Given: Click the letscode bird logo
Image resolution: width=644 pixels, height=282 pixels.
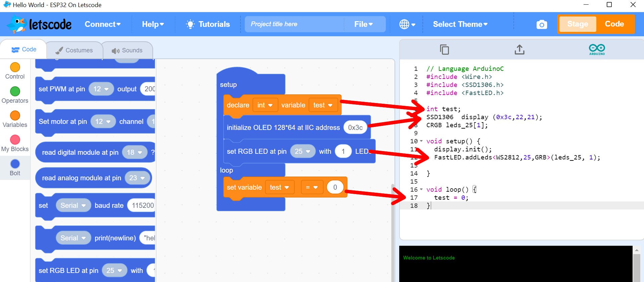Looking at the screenshot, I should click(40, 24).
